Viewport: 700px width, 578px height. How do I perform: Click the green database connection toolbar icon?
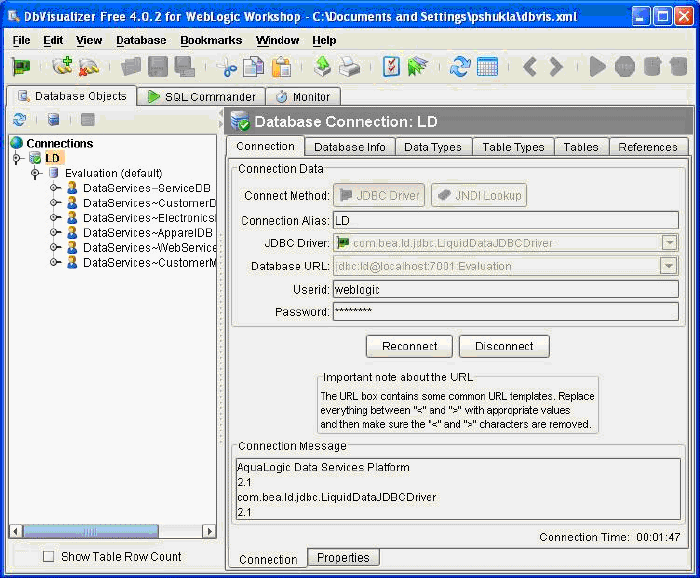point(20,67)
